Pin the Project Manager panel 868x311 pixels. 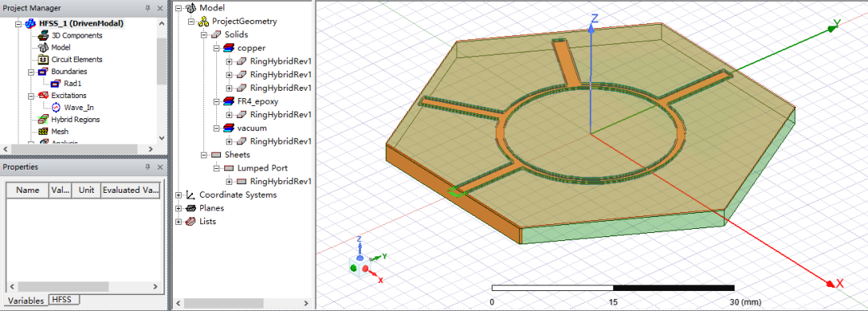[148, 8]
